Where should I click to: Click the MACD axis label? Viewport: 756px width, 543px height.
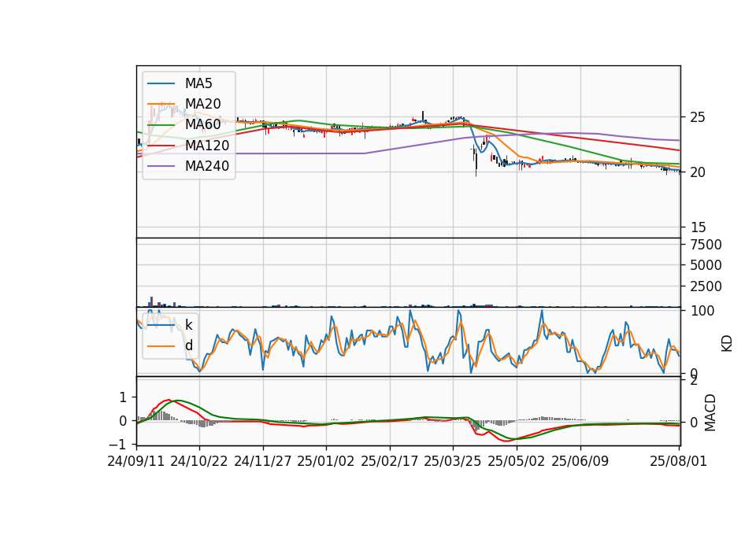coord(710,412)
